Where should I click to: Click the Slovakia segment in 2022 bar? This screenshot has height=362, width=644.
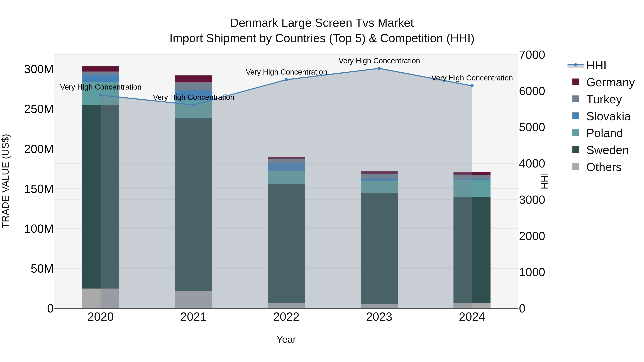pos(287,167)
